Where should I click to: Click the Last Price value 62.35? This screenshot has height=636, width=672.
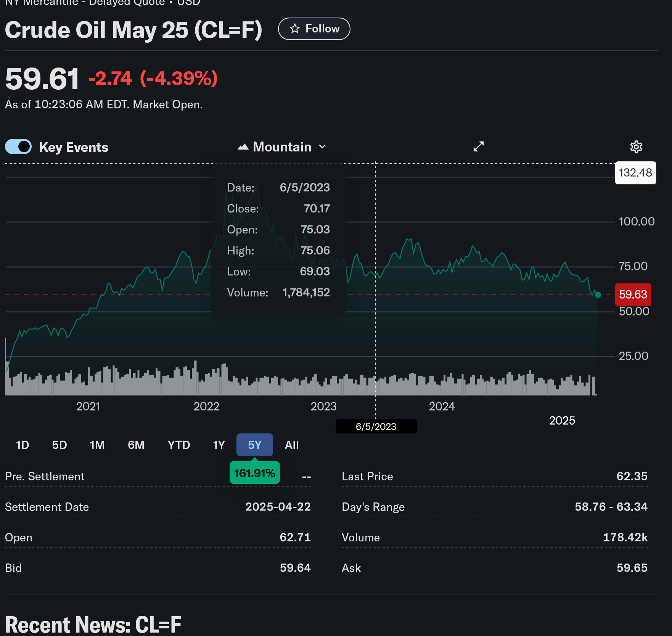[x=632, y=476]
